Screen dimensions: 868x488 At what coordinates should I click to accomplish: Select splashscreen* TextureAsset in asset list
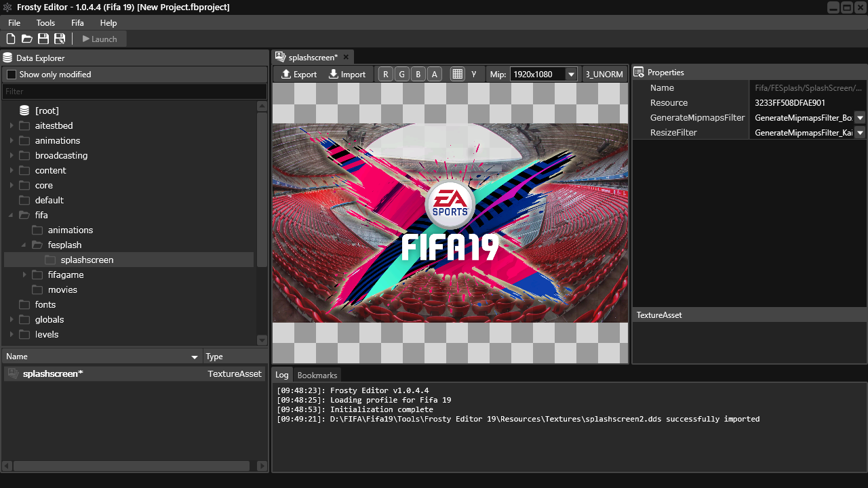(x=134, y=373)
